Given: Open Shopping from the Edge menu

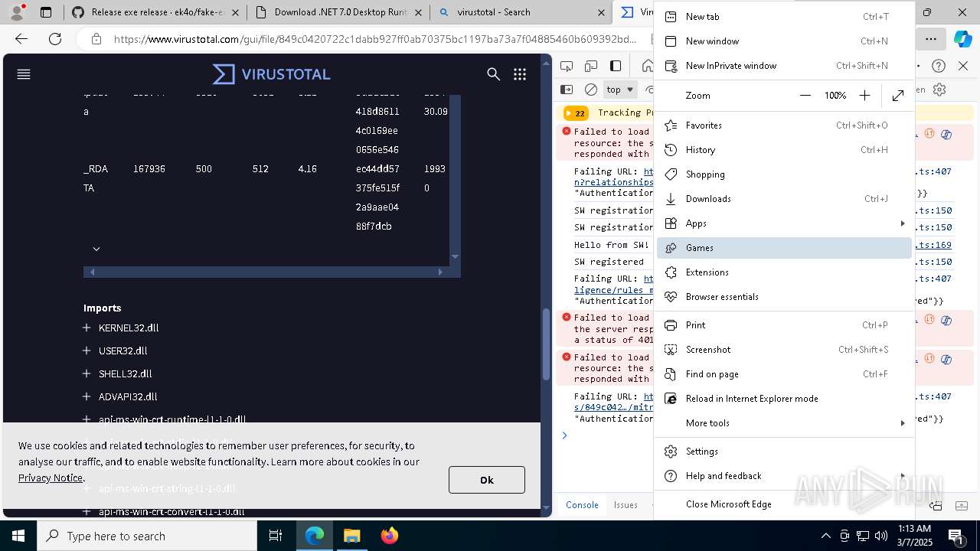Looking at the screenshot, I should point(784,174).
